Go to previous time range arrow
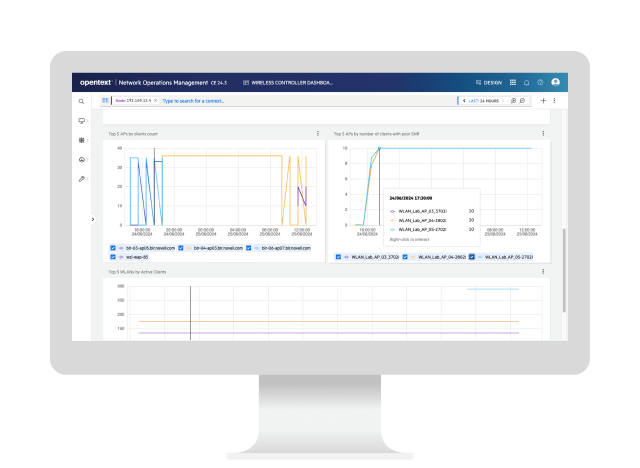Image resolution: width=640 pixels, height=468 pixels. pyautogui.click(x=464, y=101)
